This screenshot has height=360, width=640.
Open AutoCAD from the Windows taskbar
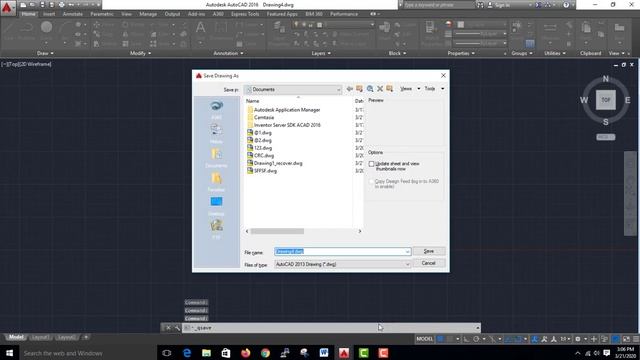click(344, 353)
